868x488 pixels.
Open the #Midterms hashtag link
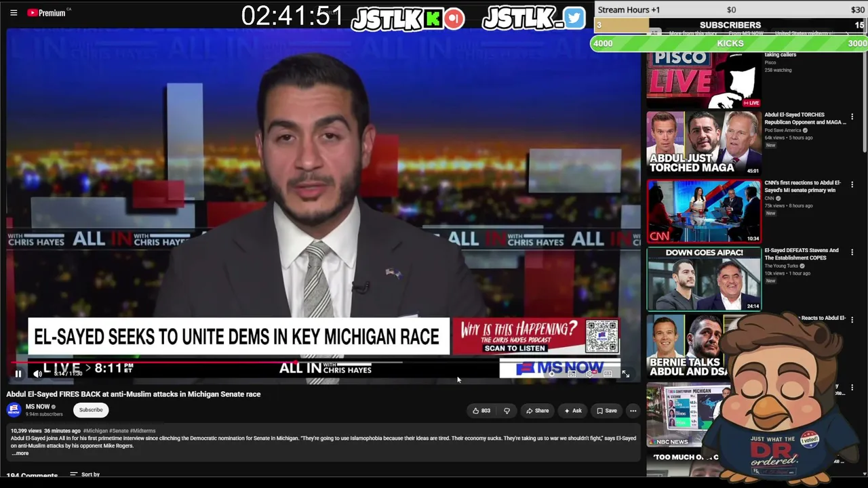(x=142, y=430)
